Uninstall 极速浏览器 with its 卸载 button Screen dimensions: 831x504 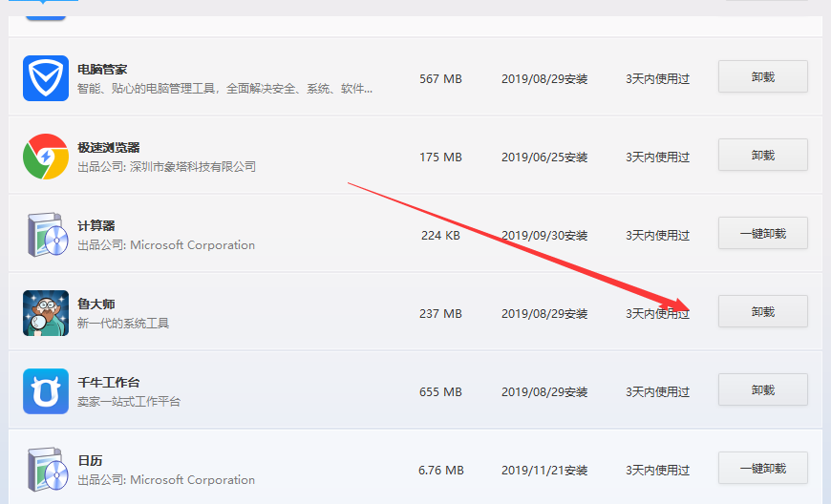[x=762, y=156]
